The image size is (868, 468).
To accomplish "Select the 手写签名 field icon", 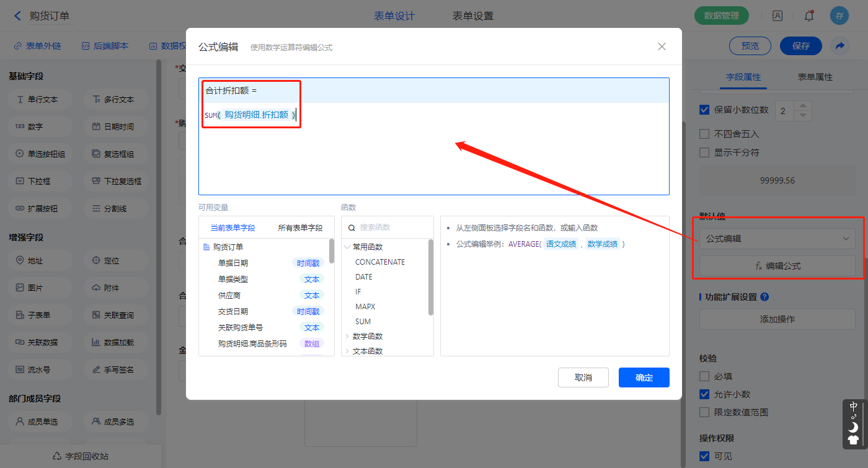I will 96,369.
